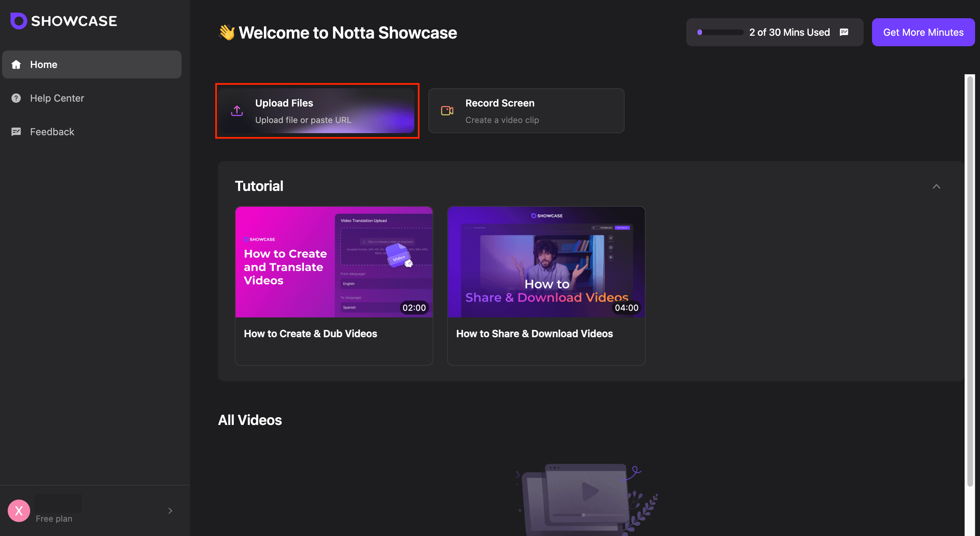980x536 pixels.
Task: Click the Showcase logo icon
Action: click(x=18, y=21)
